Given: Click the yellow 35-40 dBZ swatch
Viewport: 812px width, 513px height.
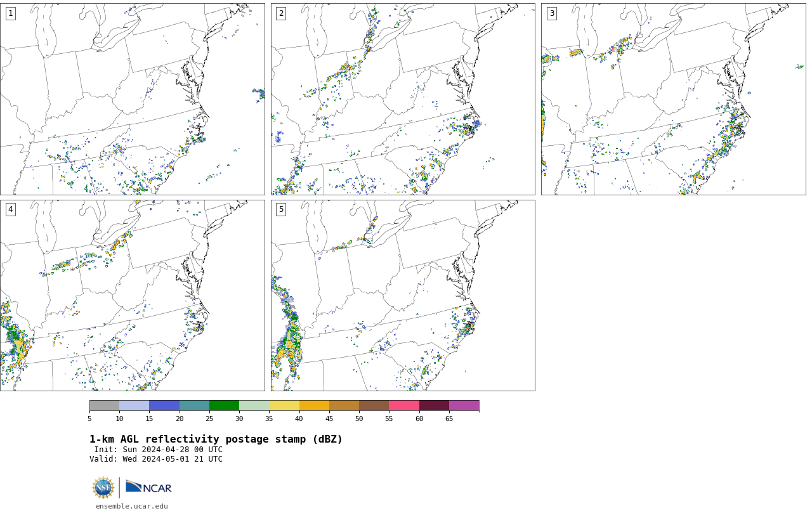Looking at the screenshot, I should pyautogui.click(x=284, y=406).
